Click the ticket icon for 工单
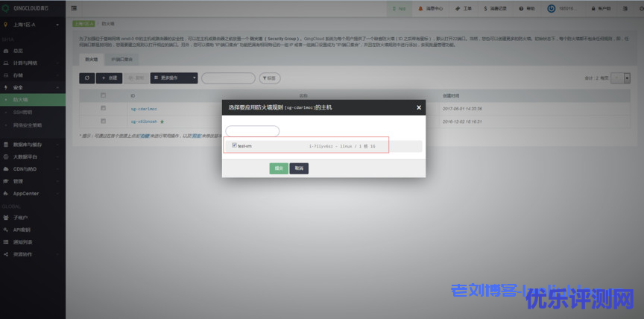Image resolution: width=644 pixels, height=319 pixels. pyautogui.click(x=457, y=9)
